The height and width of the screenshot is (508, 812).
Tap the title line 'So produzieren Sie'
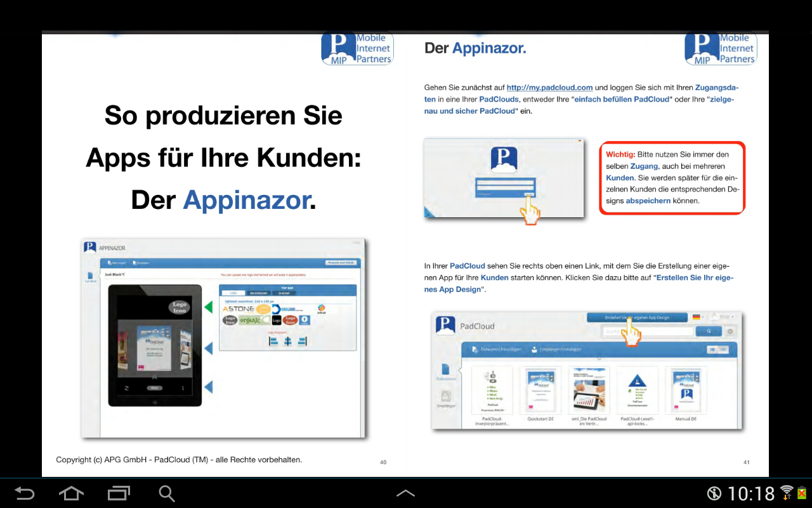(223, 116)
